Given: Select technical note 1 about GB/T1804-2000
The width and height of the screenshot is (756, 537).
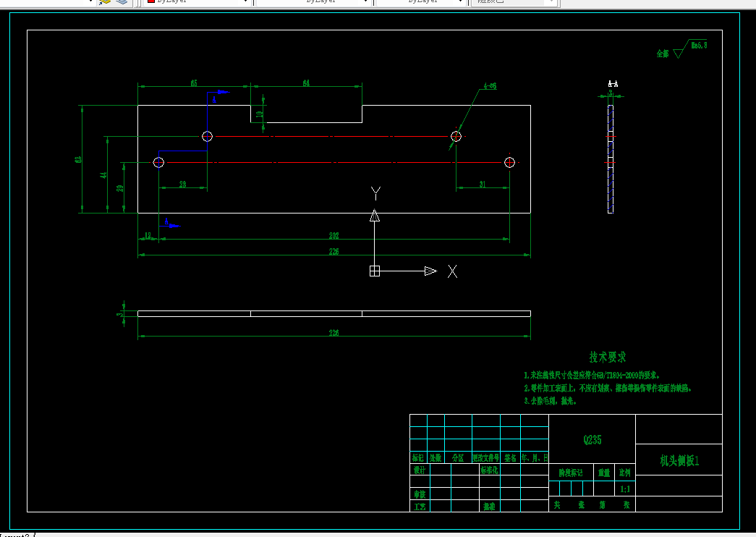Looking at the screenshot, I should [x=592, y=375].
